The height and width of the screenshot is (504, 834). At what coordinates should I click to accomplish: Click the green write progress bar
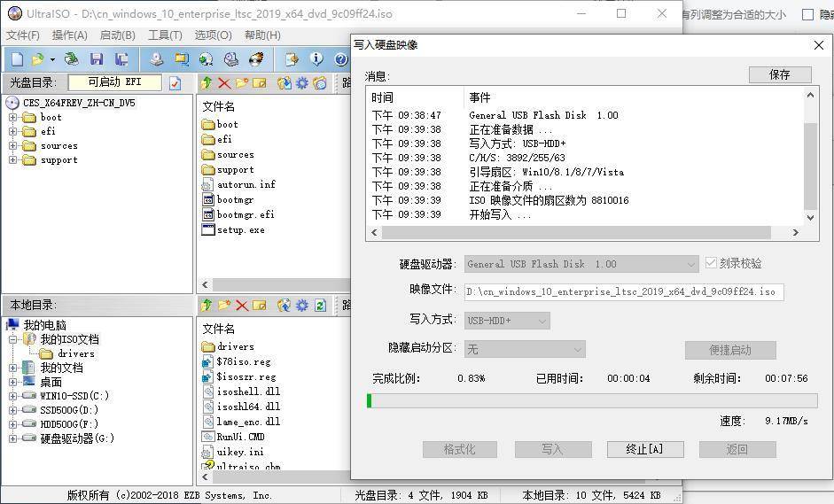[592, 401]
